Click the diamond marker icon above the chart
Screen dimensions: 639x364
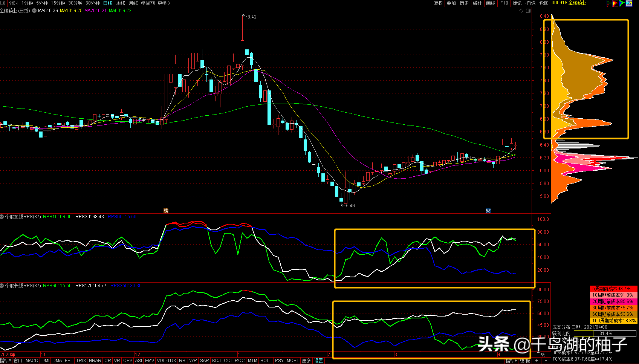(x=521, y=11)
